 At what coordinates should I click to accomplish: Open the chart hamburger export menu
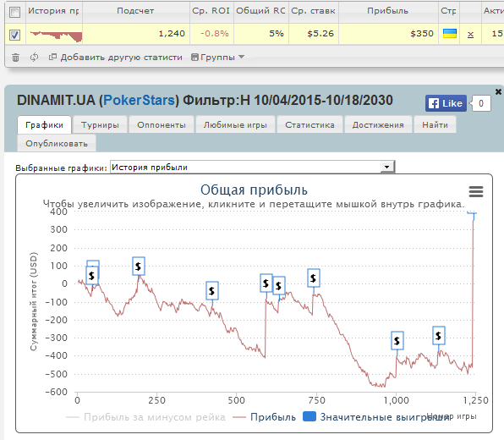coord(476,192)
